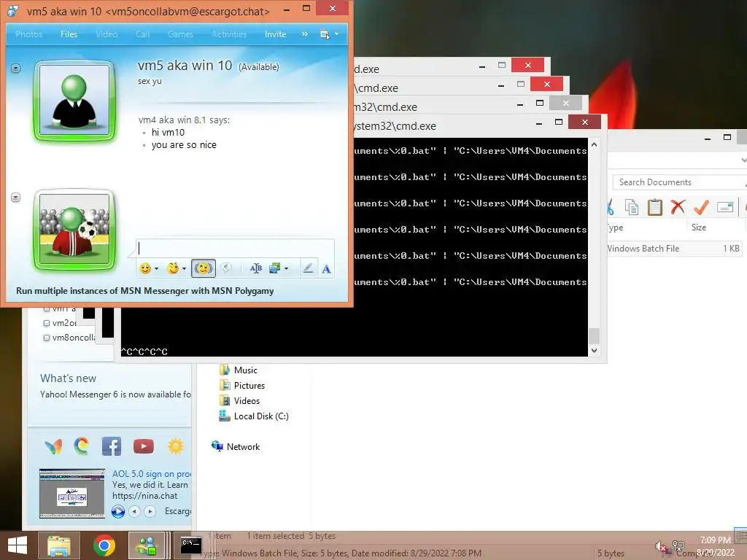
Task: Collapse the contact's display picture with its arrow
Action: pos(16,68)
